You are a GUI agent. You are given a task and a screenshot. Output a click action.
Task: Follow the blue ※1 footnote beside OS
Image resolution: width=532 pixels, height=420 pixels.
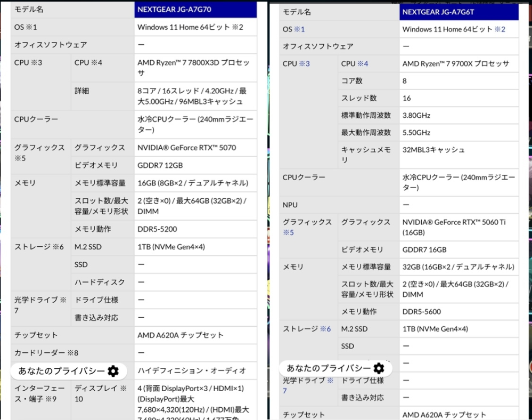(x=299, y=29)
